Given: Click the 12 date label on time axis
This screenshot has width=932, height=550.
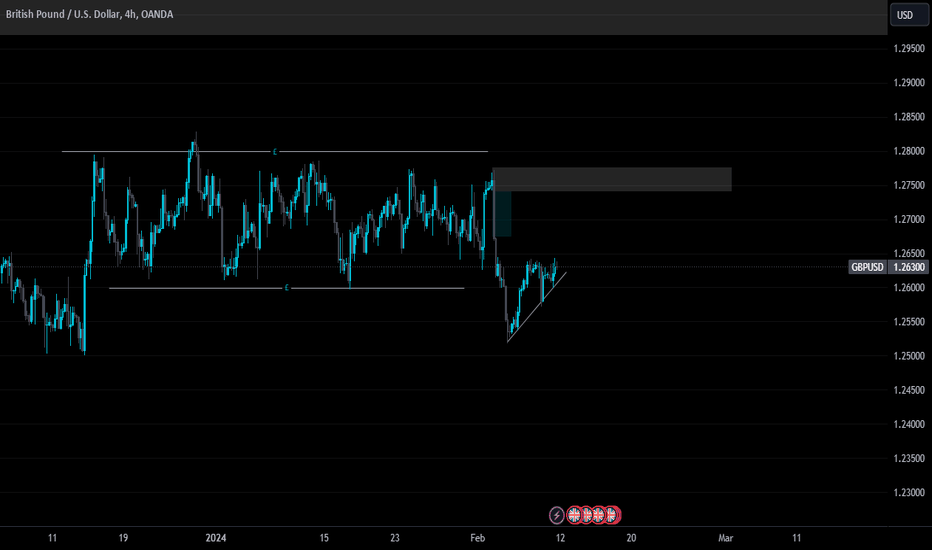Looking at the screenshot, I should [560, 538].
